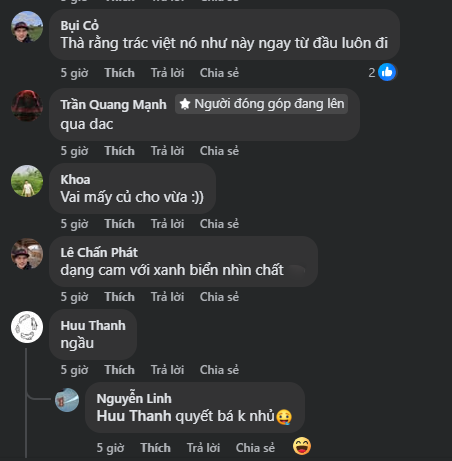The height and width of the screenshot is (461, 452).
Task: Click Huu Thanh's white avatar
Action: point(27,327)
